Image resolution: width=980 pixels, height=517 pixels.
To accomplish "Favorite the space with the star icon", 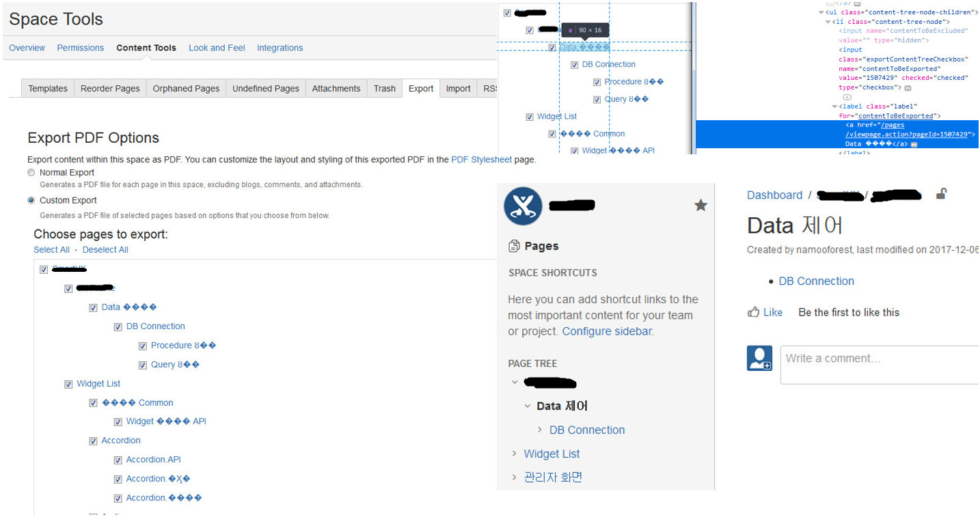I will [x=700, y=205].
